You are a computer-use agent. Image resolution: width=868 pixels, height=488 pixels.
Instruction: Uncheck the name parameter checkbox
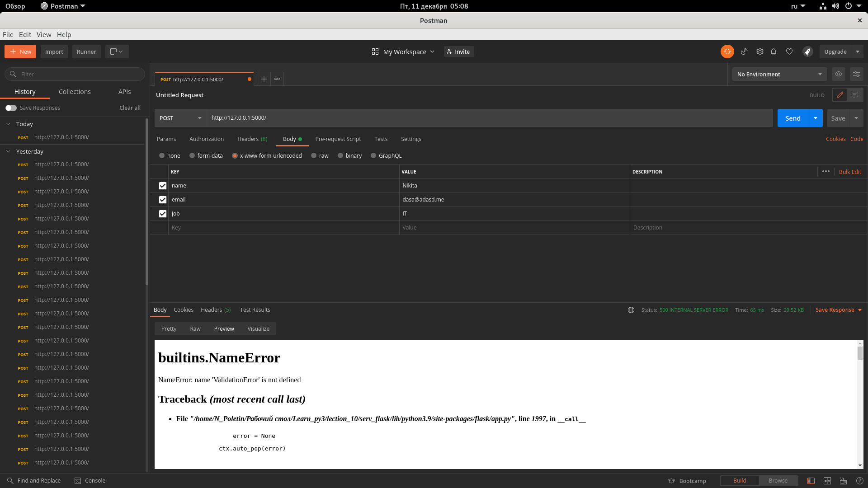click(x=163, y=186)
